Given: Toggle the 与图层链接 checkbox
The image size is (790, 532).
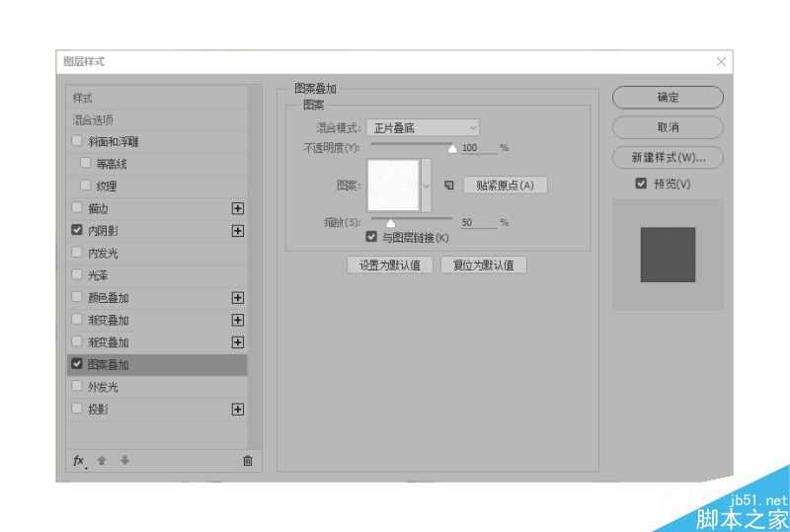Looking at the screenshot, I should click(371, 236).
